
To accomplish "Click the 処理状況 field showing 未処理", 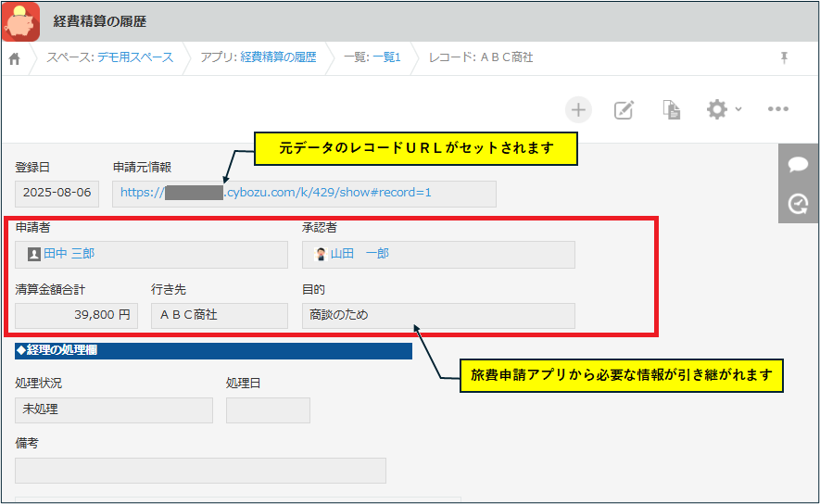I will pyautogui.click(x=113, y=409).
